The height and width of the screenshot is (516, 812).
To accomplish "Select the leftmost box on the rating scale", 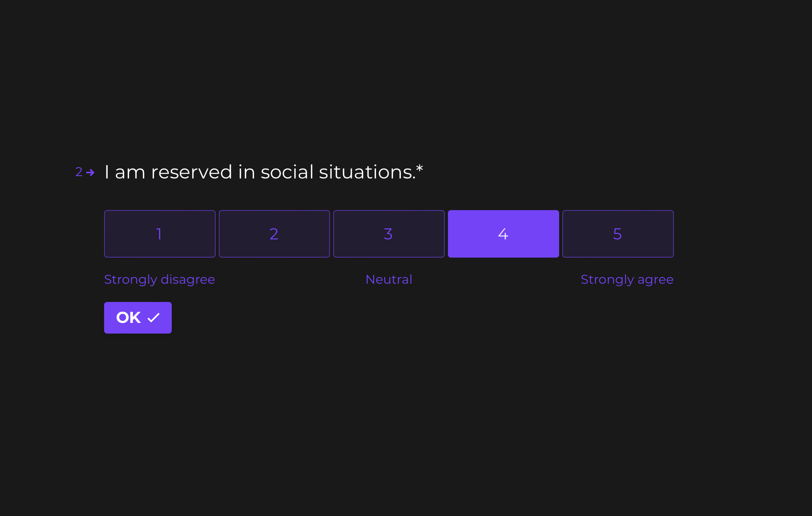I will coord(159,233).
